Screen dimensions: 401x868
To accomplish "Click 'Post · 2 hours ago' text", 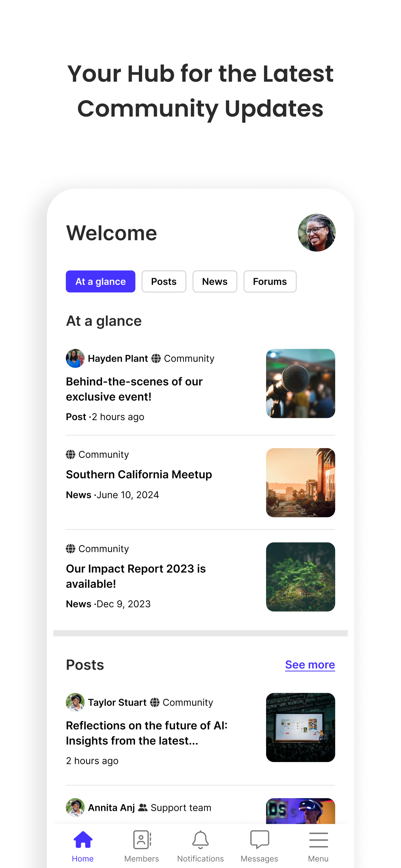I will coord(105,417).
